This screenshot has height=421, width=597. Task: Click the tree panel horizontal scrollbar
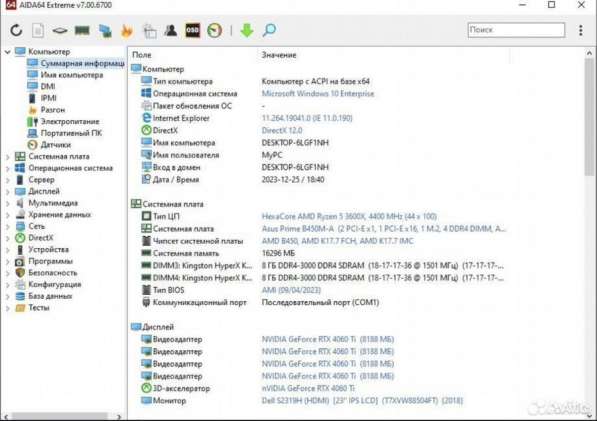pyautogui.click(x=59, y=417)
